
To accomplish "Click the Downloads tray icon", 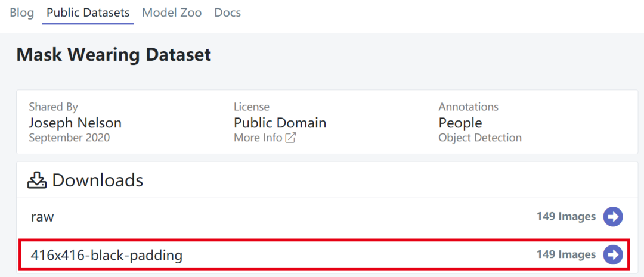I will [38, 180].
